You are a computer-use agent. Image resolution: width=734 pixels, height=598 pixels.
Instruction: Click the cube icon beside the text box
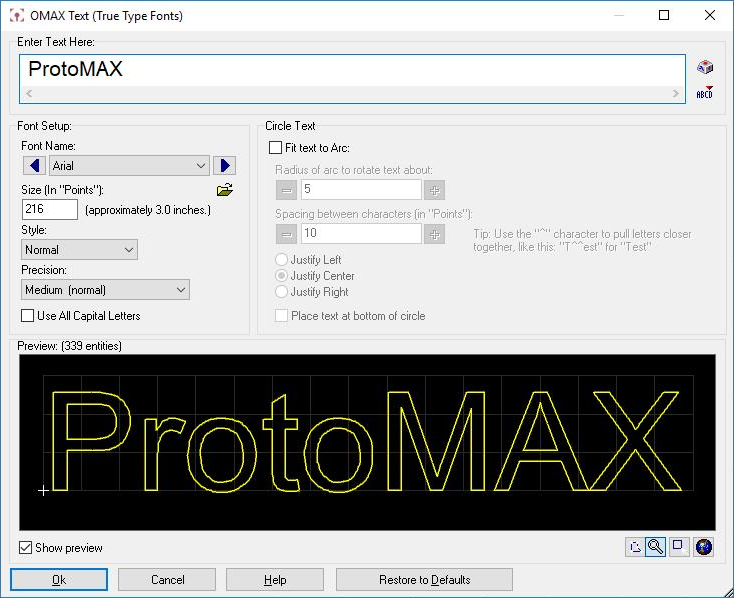point(705,68)
